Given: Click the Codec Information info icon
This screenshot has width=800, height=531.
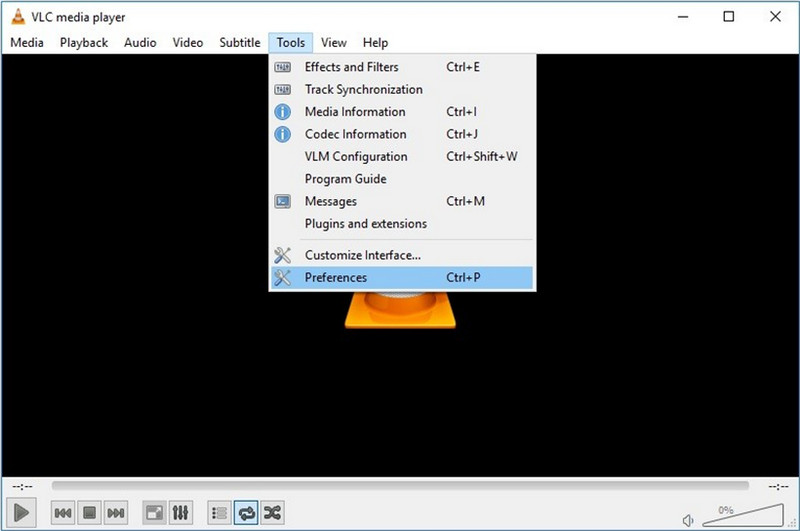Looking at the screenshot, I should 283,134.
